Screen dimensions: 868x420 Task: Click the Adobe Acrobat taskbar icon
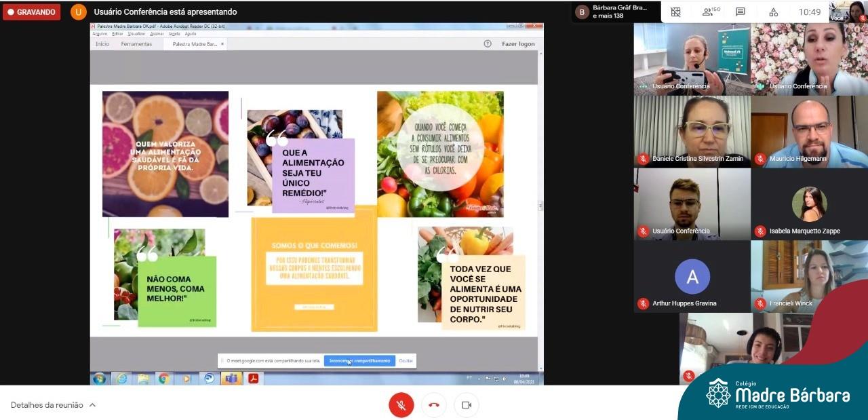pyautogui.click(x=253, y=379)
